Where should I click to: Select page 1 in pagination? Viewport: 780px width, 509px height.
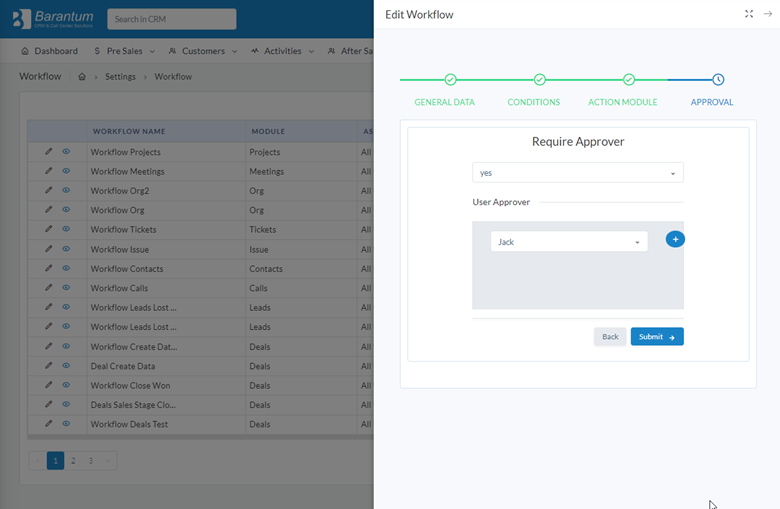tap(55, 461)
